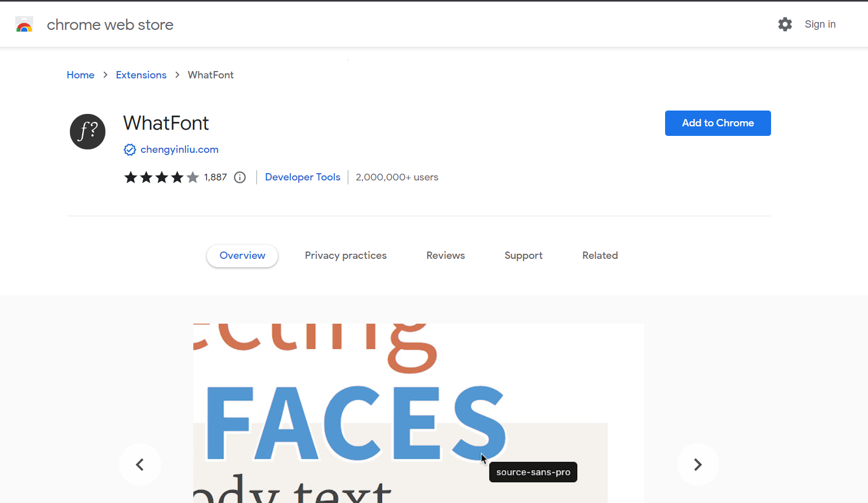Switch to the Privacy practices tab
868x503 pixels.
point(346,255)
